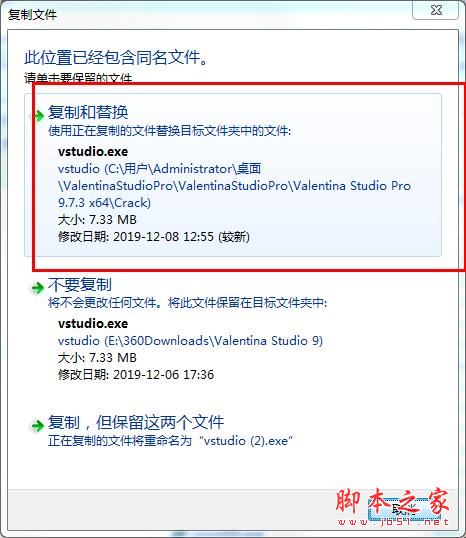
Task: Click rename note mentioning vstudio (2).exe
Action: pyautogui.click(x=171, y=441)
